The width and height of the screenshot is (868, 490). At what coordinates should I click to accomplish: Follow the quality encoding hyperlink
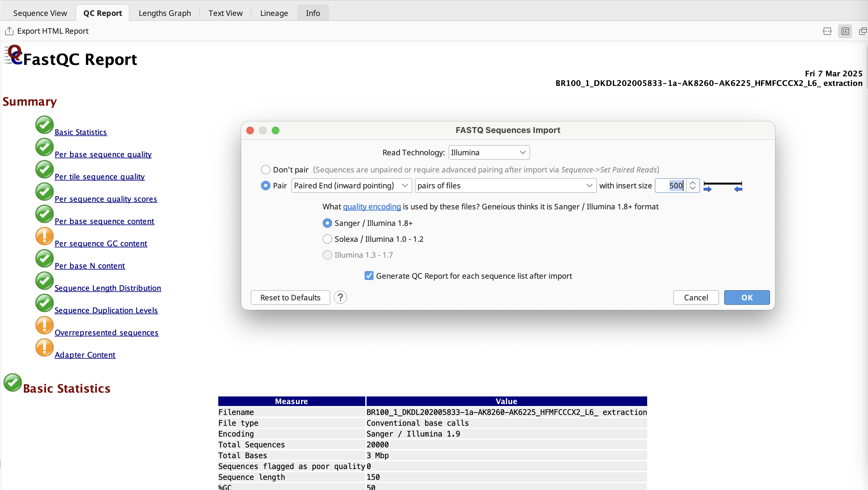coord(372,206)
